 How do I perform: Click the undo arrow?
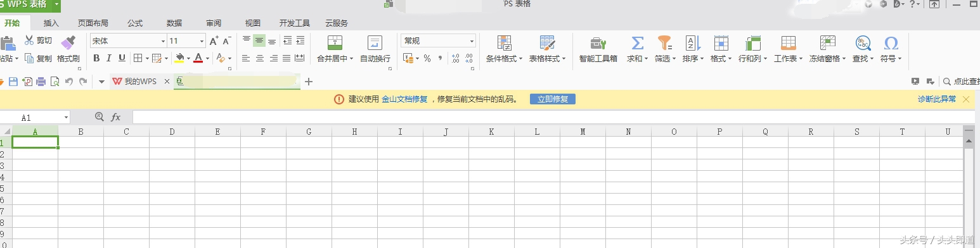[x=69, y=82]
